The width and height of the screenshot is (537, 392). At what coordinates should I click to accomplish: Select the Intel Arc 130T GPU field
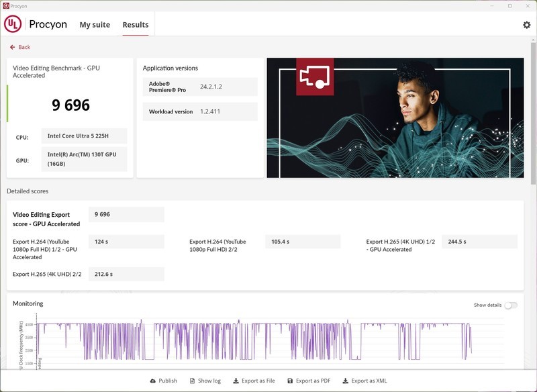pyautogui.click(x=84, y=160)
